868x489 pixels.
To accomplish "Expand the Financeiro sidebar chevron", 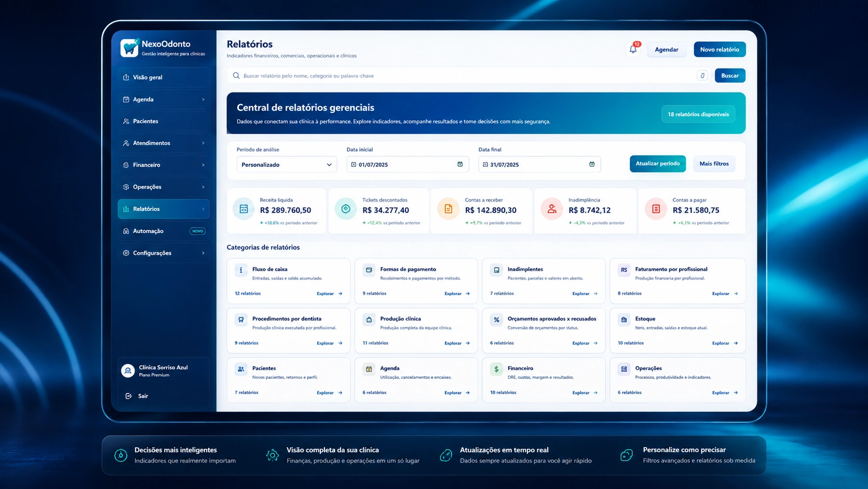I will click(x=203, y=165).
